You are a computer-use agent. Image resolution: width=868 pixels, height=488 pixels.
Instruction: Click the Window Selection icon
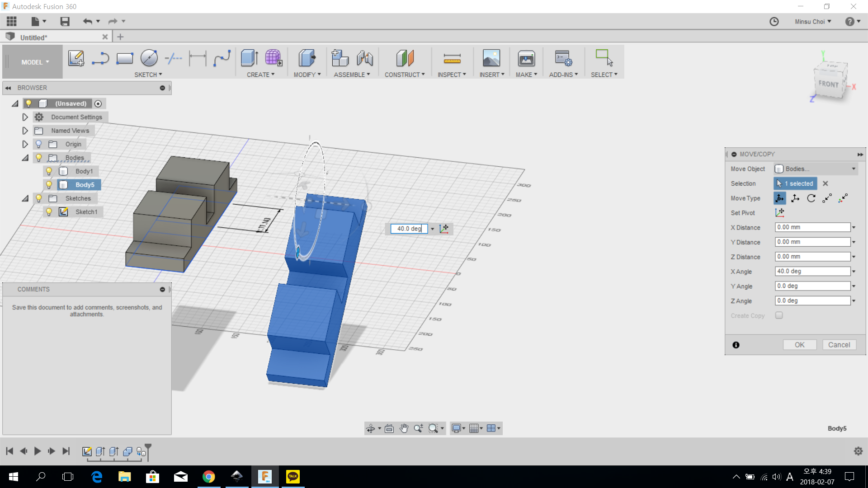tap(604, 58)
